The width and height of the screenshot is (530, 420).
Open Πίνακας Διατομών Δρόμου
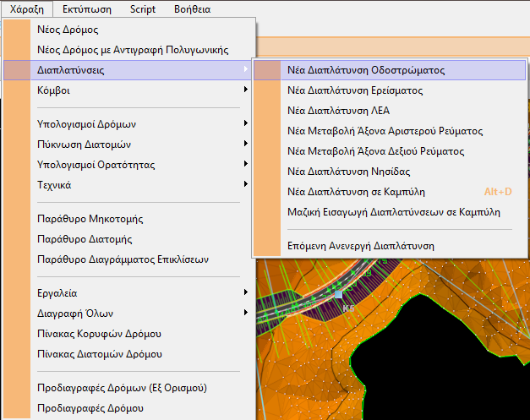tap(128, 354)
